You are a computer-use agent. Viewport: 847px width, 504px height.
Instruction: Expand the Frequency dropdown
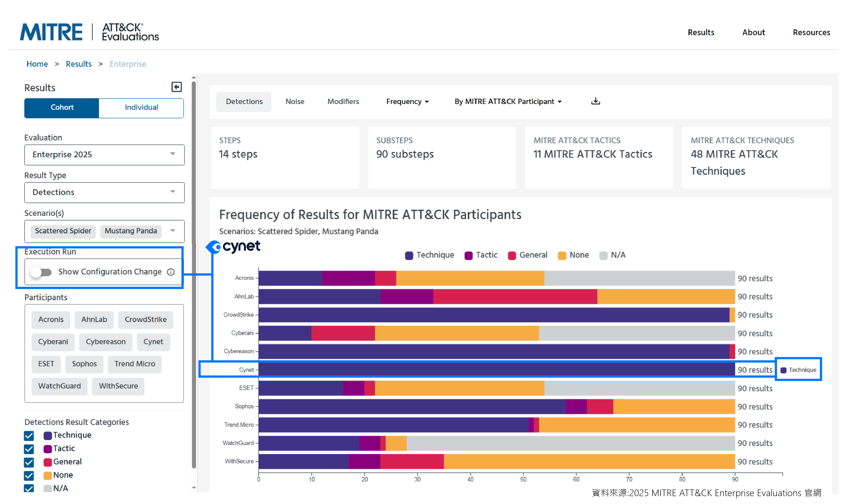click(x=407, y=101)
